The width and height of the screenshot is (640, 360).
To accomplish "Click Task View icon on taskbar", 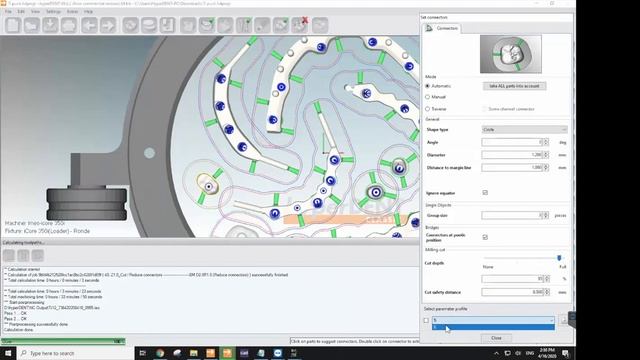I will click(x=142, y=353).
